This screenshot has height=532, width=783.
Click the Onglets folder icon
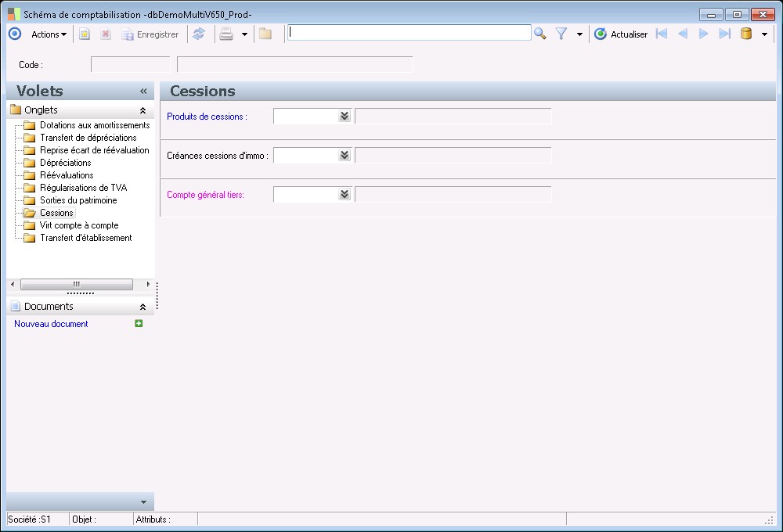[x=16, y=110]
